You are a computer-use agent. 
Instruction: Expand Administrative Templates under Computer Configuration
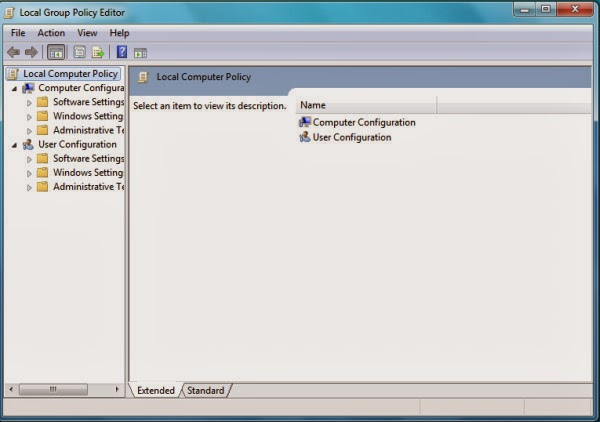tap(29, 131)
